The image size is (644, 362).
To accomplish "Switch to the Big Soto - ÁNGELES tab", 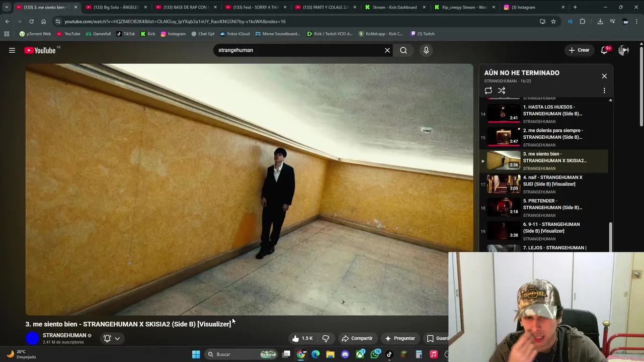I will [x=117, y=7].
